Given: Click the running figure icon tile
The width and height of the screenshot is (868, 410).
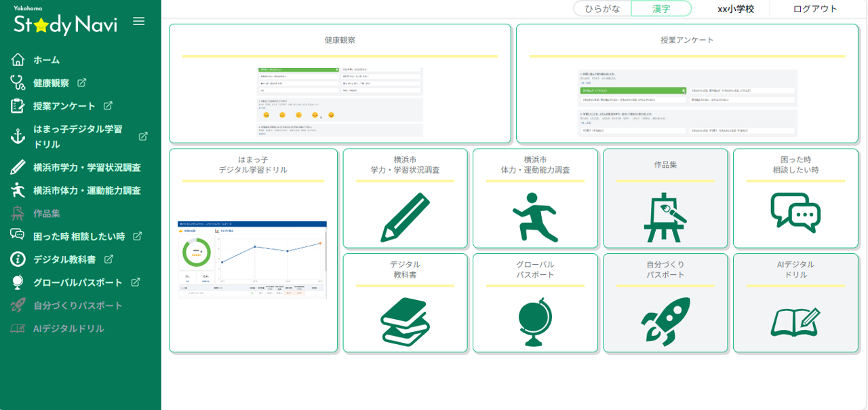Looking at the screenshot, I should [x=535, y=217].
